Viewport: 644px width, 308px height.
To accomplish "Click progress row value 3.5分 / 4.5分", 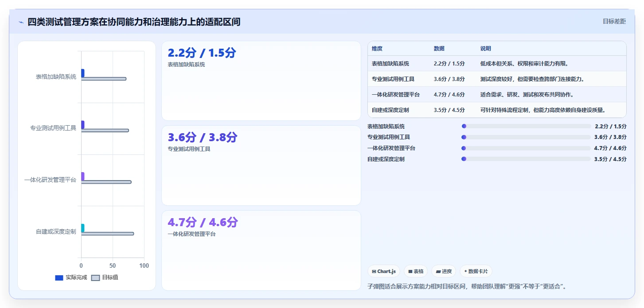I will [610, 159].
